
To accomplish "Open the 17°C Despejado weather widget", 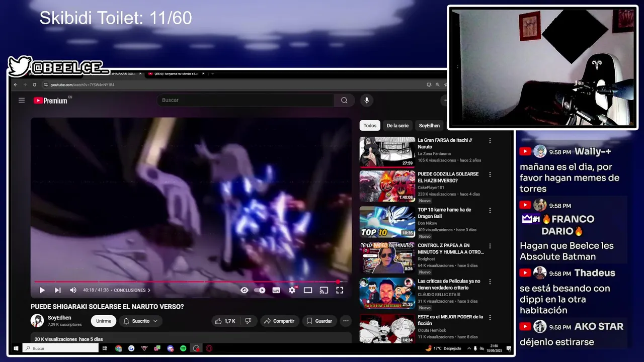I will point(443,348).
